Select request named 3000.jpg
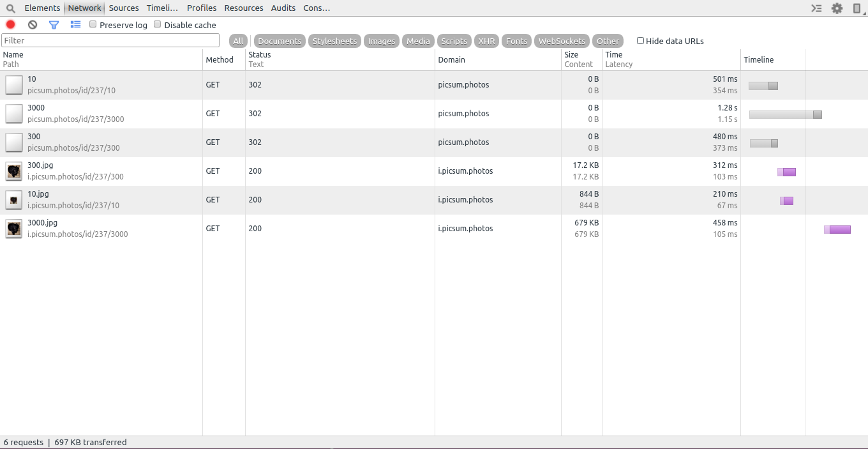 point(42,223)
